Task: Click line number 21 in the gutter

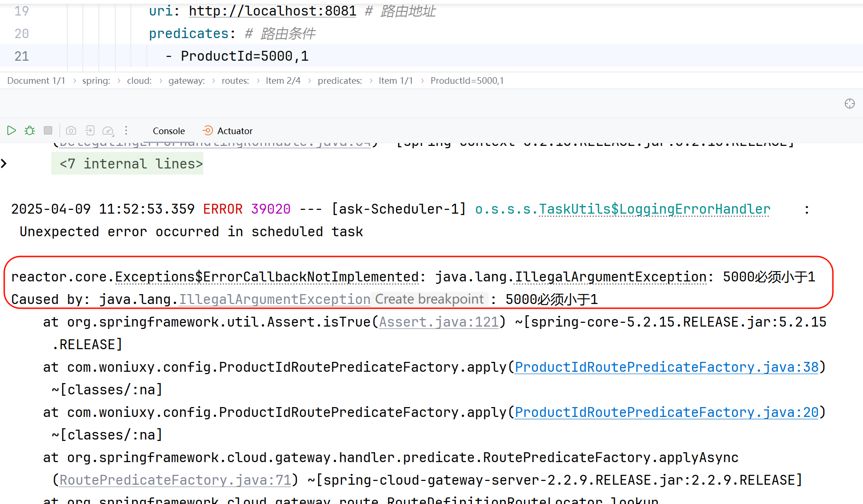Action: pyautogui.click(x=22, y=56)
